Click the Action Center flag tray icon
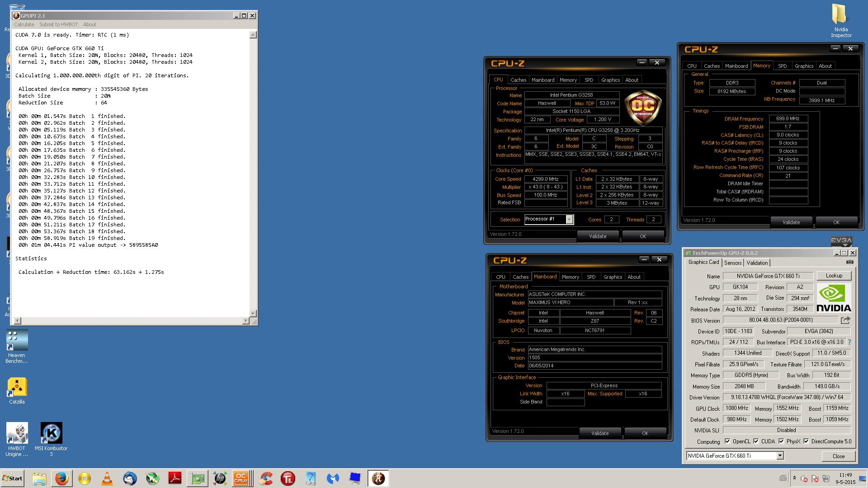 (x=815, y=479)
